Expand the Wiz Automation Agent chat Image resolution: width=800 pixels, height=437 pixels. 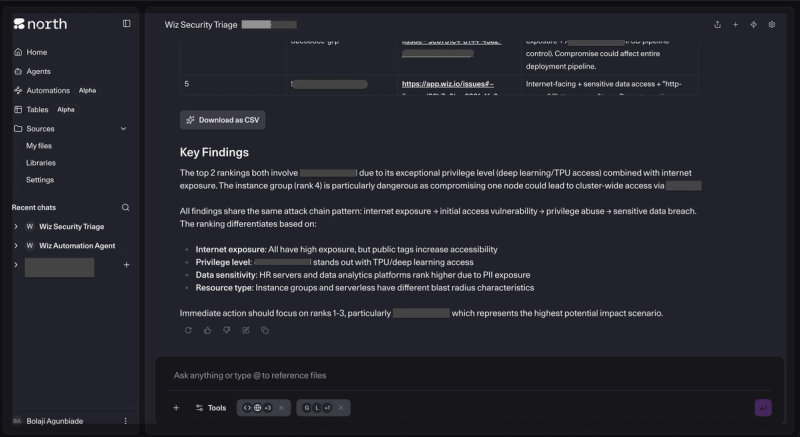[x=16, y=245]
